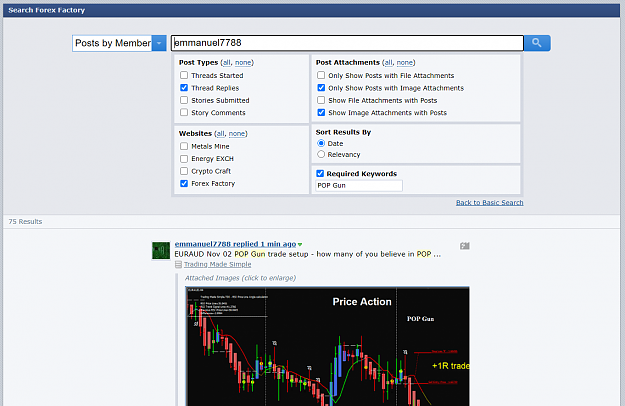Click the green online arrow after post time
This screenshot has width=625, height=406.
point(300,244)
